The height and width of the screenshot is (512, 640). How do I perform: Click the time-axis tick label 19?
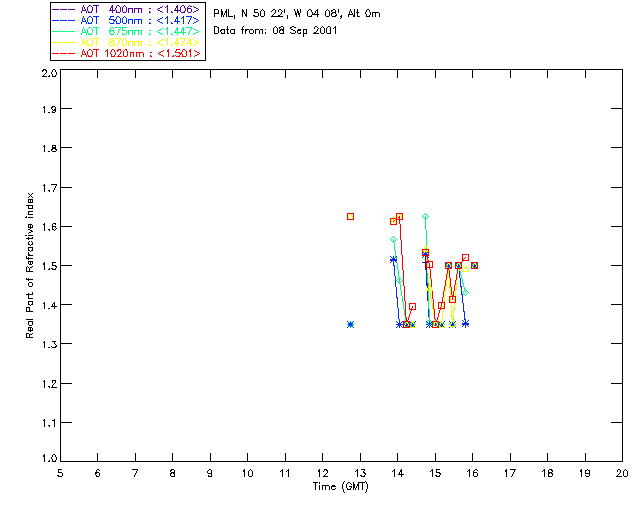585,473
